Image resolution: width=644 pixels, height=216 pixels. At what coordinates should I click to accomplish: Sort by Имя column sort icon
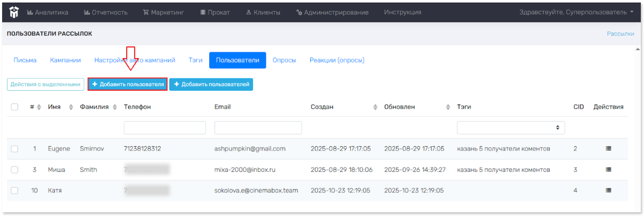click(x=71, y=107)
